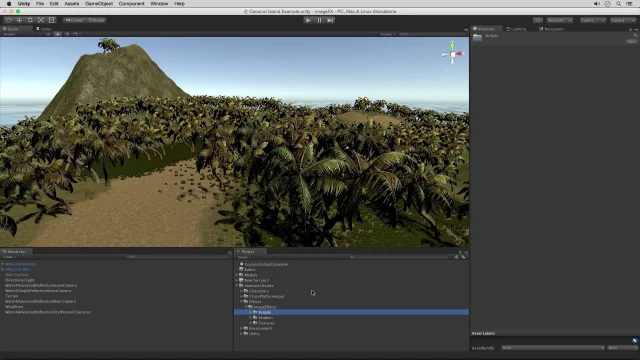Click the center cube of orientation gizmo
Image resolution: width=640 pixels, height=360 pixels.
[453, 54]
